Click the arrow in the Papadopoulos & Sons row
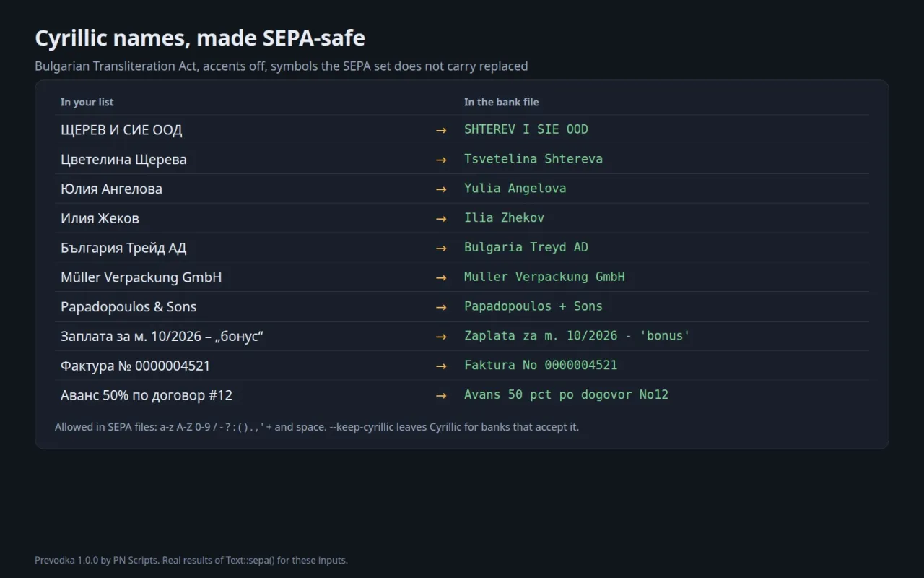924x578 pixels. coord(441,307)
